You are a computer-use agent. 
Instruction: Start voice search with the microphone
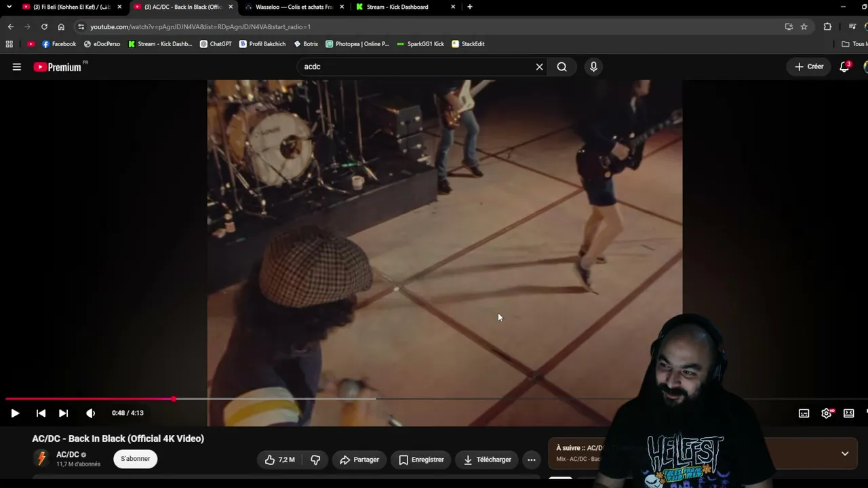point(593,66)
